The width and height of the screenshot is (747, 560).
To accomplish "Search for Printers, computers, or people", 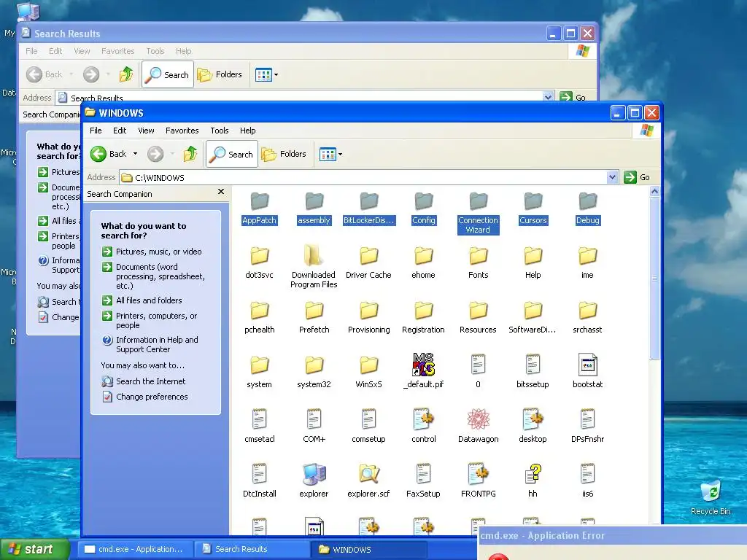I will [x=150, y=321].
